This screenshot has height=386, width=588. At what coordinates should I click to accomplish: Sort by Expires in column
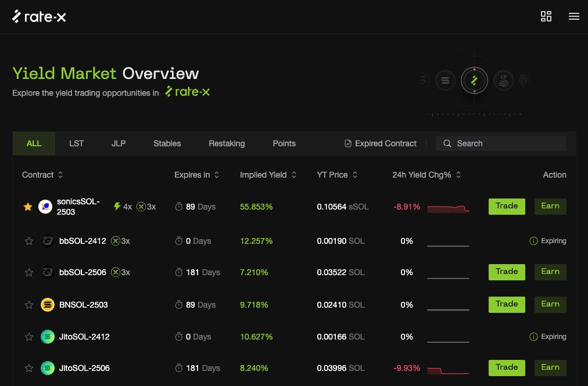(x=196, y=175)
